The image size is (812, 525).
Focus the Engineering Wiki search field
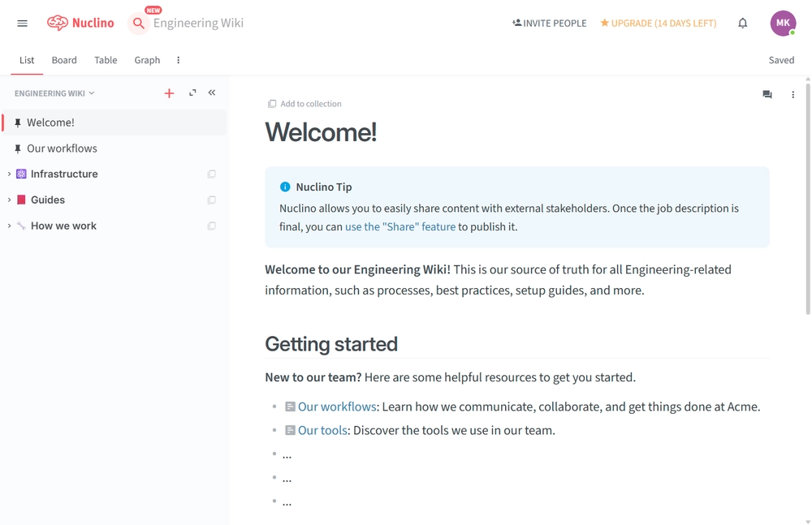pyautogui.click(x=198, y=24)
